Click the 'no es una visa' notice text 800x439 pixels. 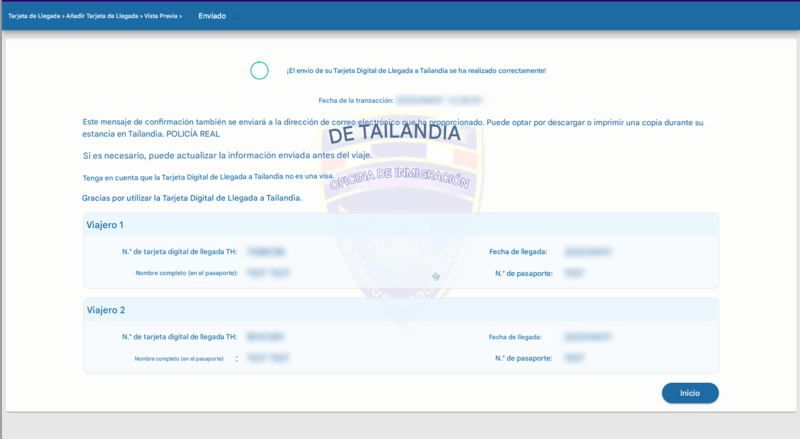208,177
